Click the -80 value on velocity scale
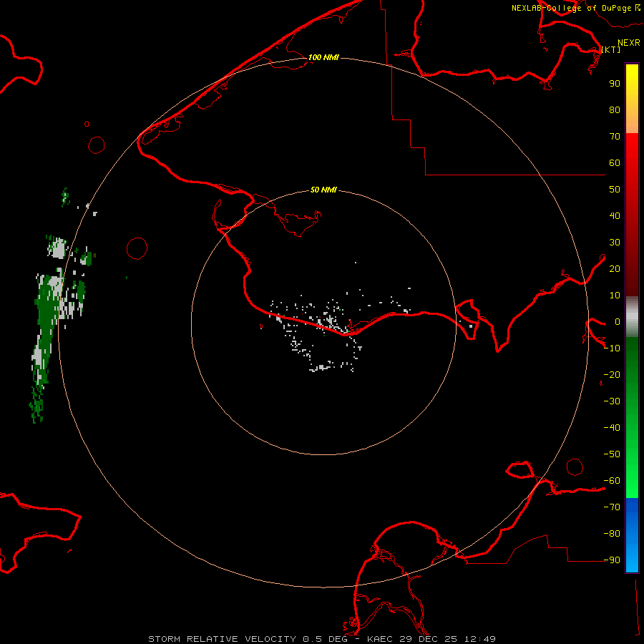 coord(612,534)
